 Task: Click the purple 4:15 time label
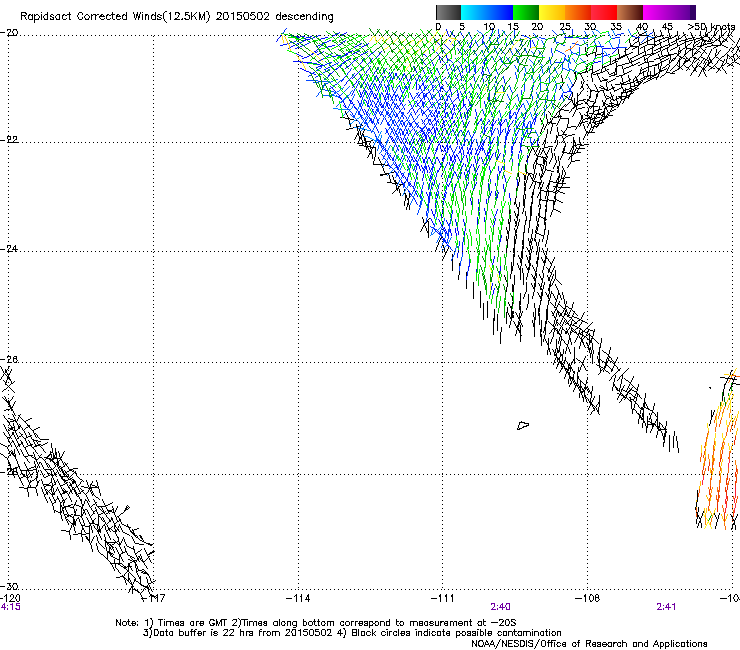[10, 607]
